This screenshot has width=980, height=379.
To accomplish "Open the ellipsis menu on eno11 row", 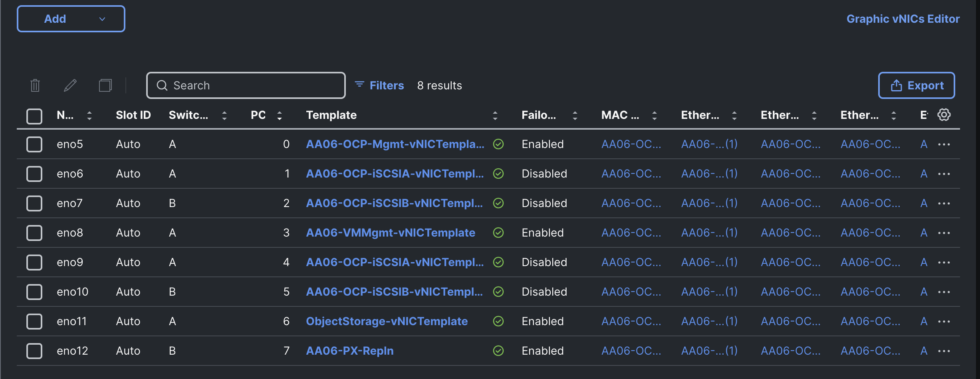I will 944,321.
